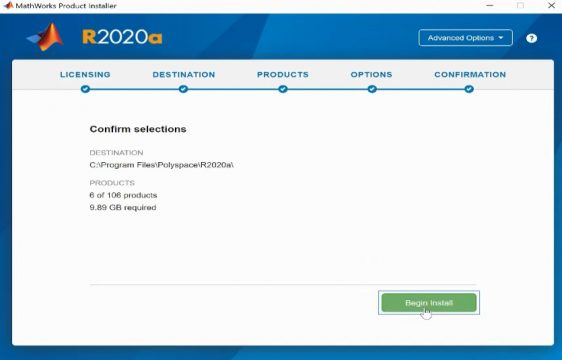Click the MATLAB logo in the header
This screenshot has height=360, width=562.
point(46,37)
